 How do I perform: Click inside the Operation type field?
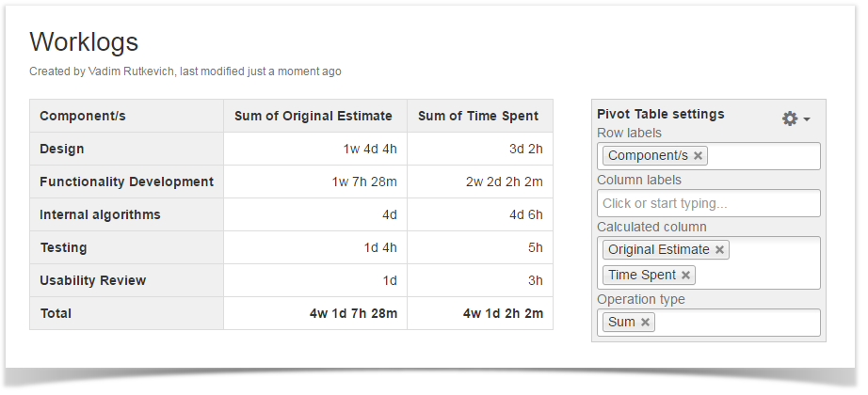point(734,323)
